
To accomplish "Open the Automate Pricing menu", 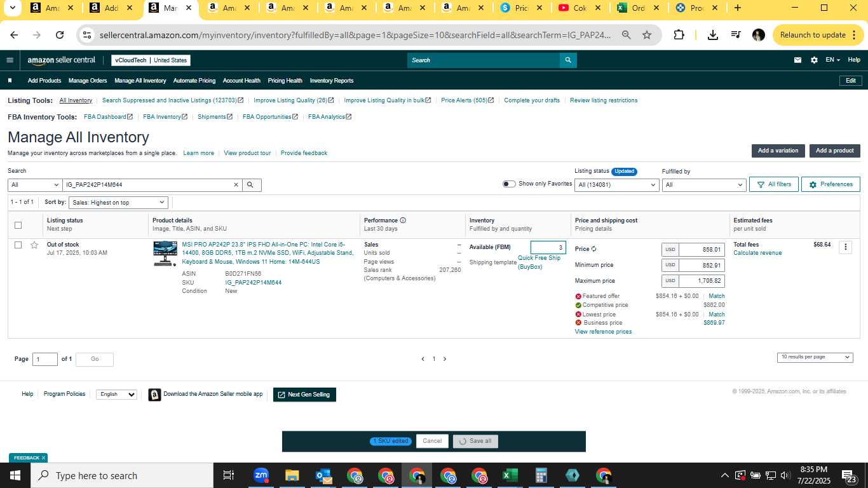I will pyautogui.click(x=194, y=81).
